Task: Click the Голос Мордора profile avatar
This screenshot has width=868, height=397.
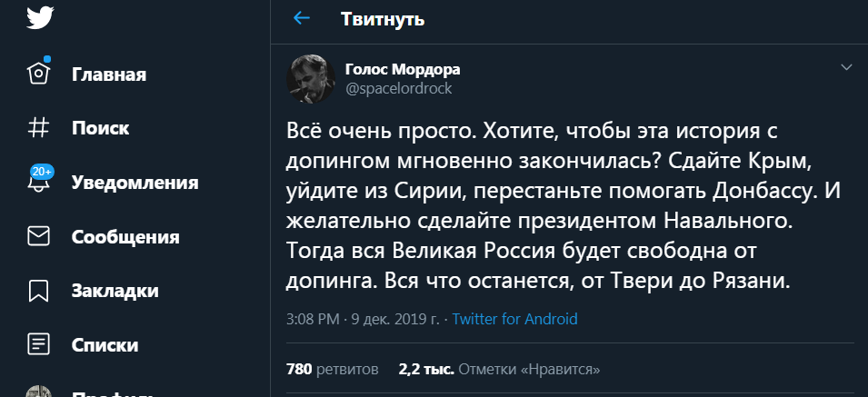Action: coord(311,78)
